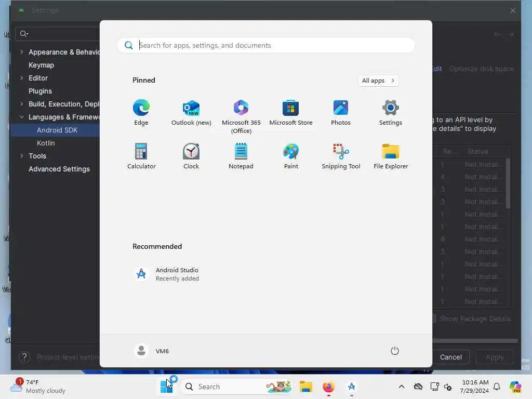Click the power button in Start menu
532x399 pixels.
click(395, 351)
